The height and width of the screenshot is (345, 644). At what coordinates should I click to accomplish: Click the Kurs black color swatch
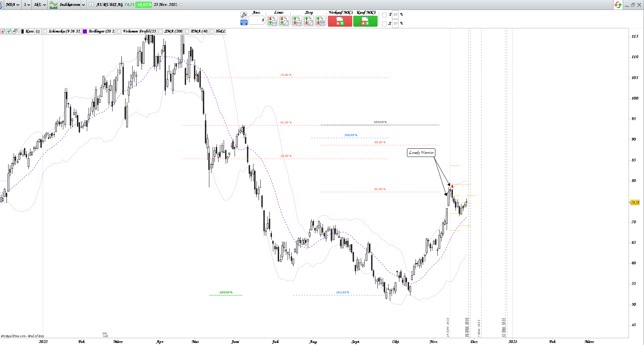tap(23, 31)
